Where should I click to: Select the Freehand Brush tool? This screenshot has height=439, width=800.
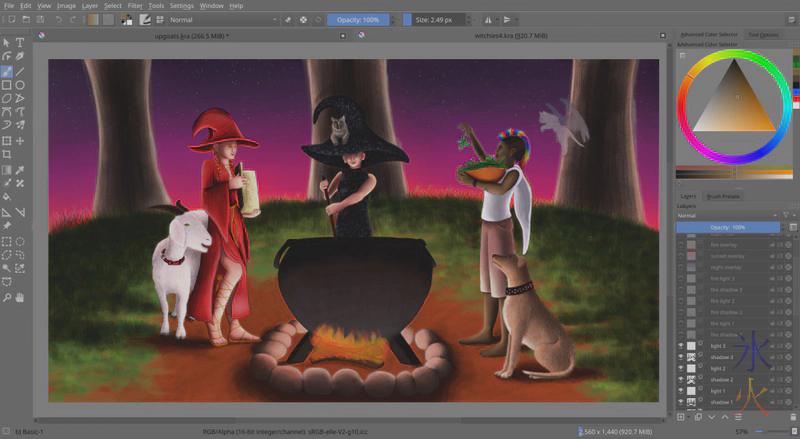[x=7, y=72]
